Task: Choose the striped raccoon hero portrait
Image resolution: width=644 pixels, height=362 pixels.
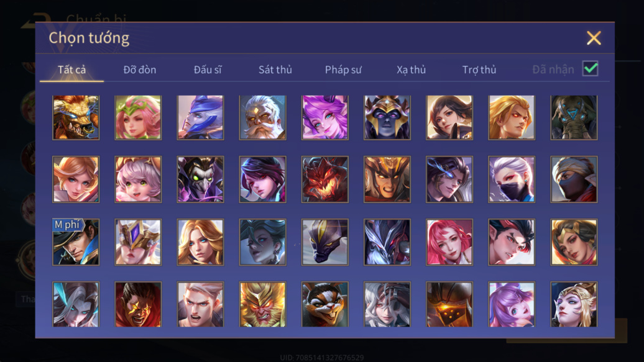Action: (x=325, y=304)
